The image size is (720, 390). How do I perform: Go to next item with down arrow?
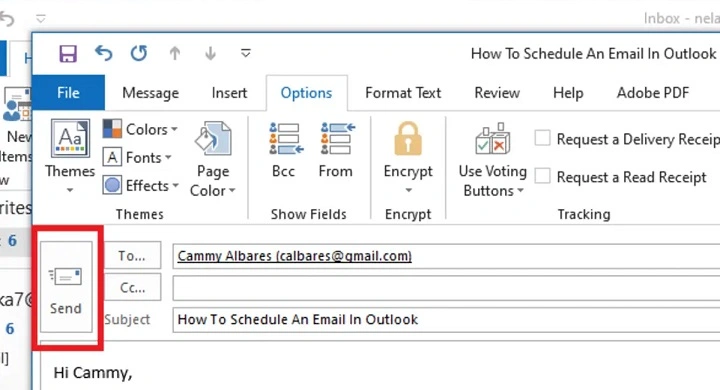pos(210,54)
